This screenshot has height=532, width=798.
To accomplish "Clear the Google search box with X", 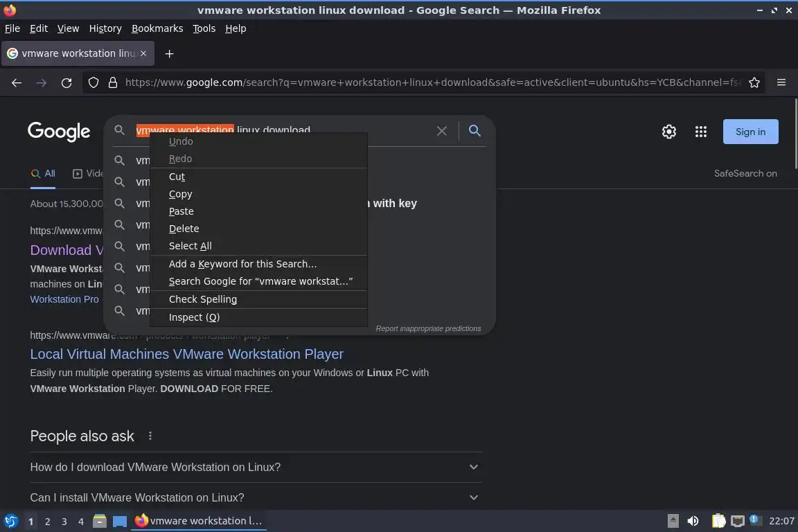I will tap(442, 131).
